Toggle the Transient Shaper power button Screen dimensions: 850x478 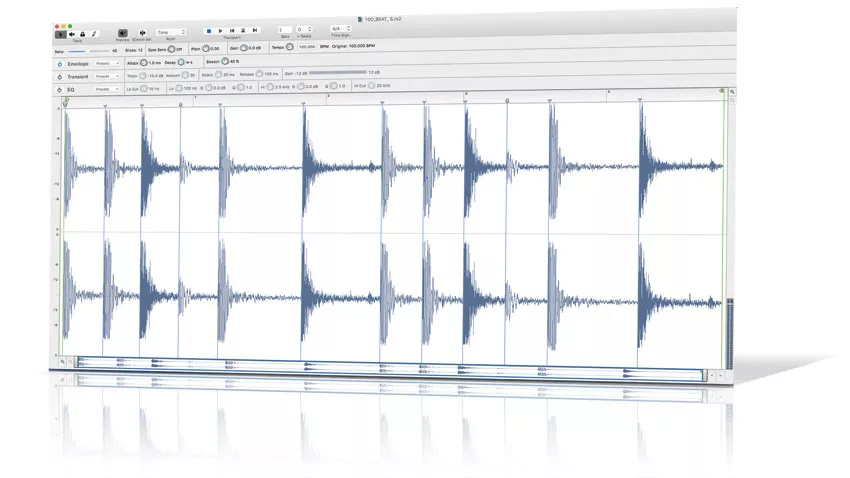coord(59,75)
